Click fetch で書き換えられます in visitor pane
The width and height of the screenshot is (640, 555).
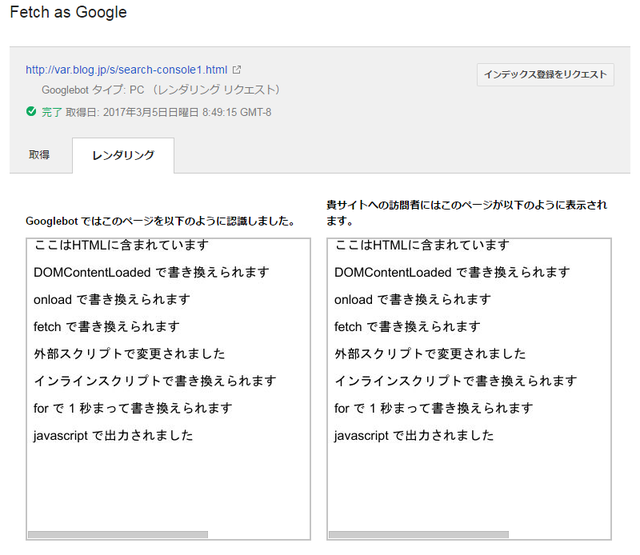[407, 326]
